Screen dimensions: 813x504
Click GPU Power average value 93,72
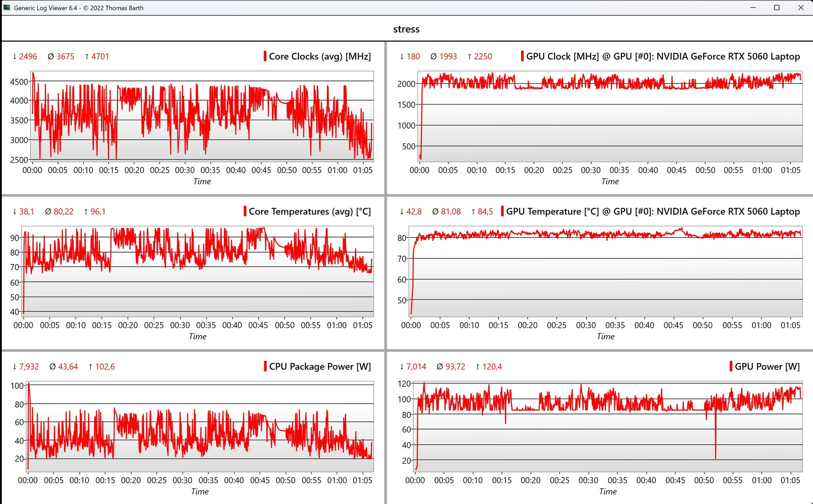[x=455, y=366]
